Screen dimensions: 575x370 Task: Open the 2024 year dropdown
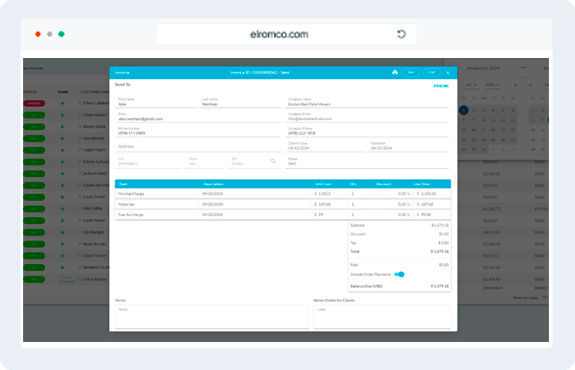click(492, 85)
